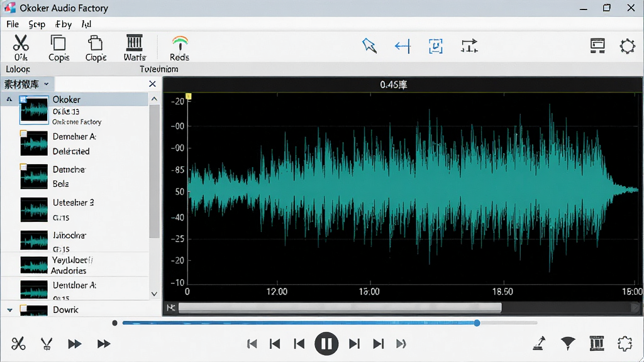Toggle checkbox on Detmelhe Bela thumbnail
The width and height of the screenshot is (644, 362).
(x=23, y=167)
